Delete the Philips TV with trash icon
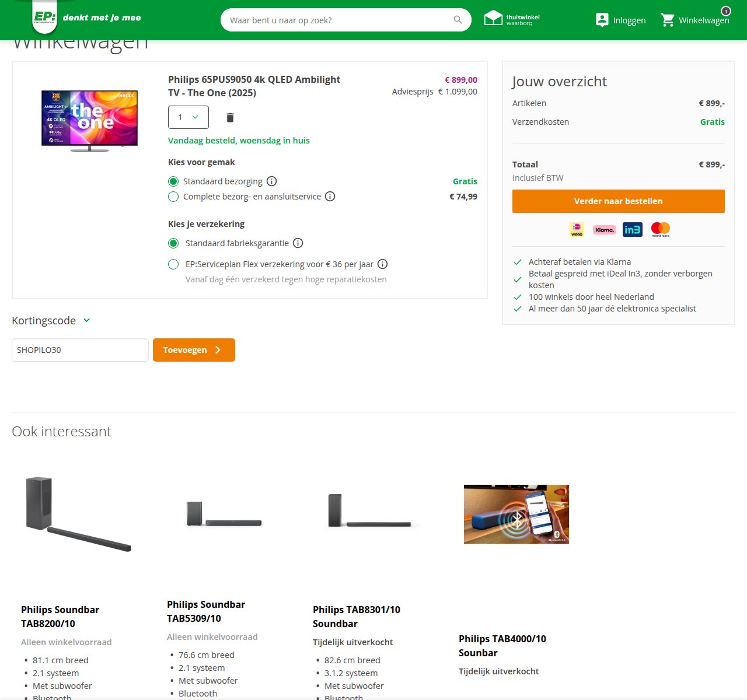 (x=230, y=118)
